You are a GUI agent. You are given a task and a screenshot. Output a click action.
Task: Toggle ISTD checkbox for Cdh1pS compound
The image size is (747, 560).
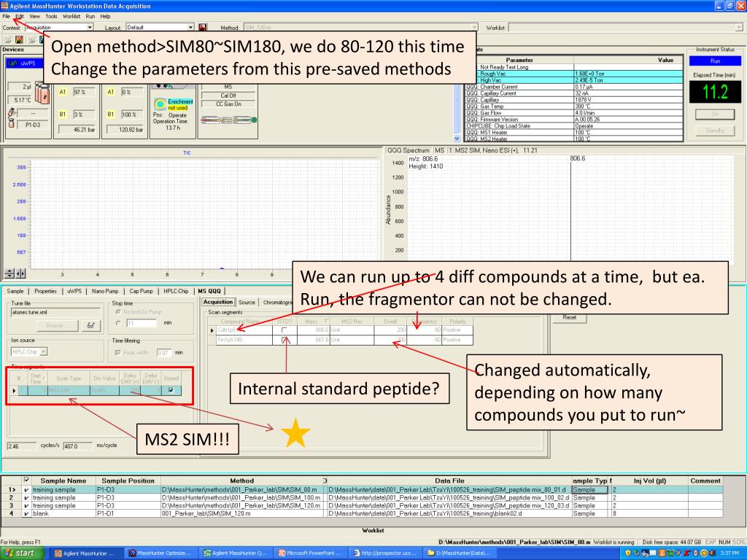click(282, 330)
